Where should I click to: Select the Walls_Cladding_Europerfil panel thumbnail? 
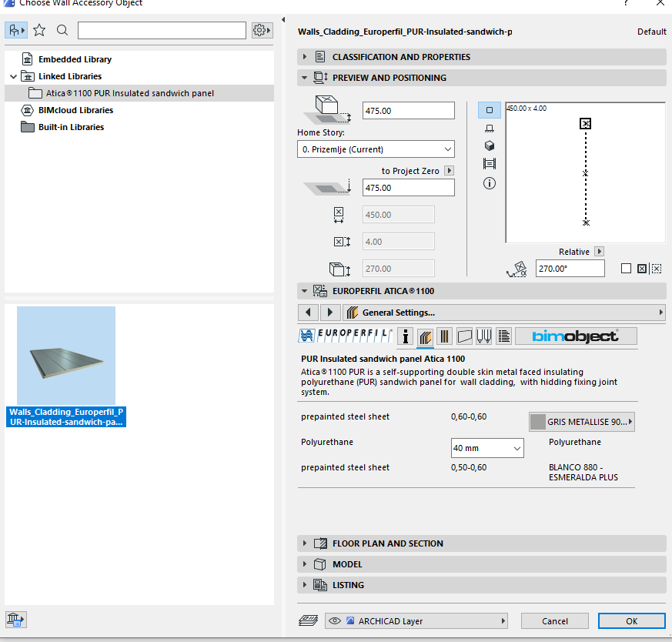66,356
